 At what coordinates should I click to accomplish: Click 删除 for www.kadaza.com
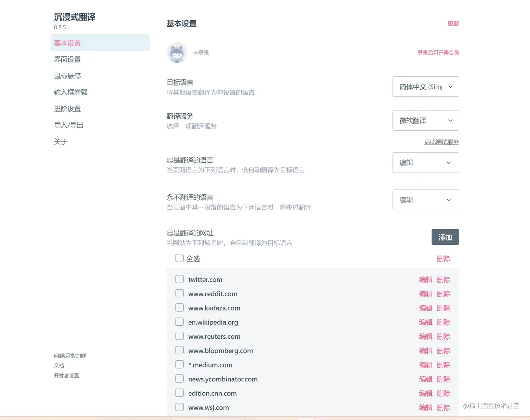tap(443, 308)
